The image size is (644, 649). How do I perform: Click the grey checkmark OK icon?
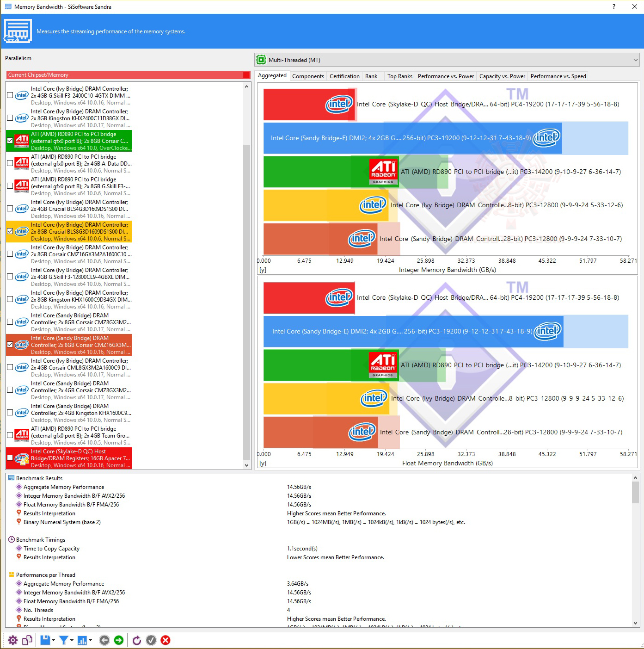pos(151,640)
